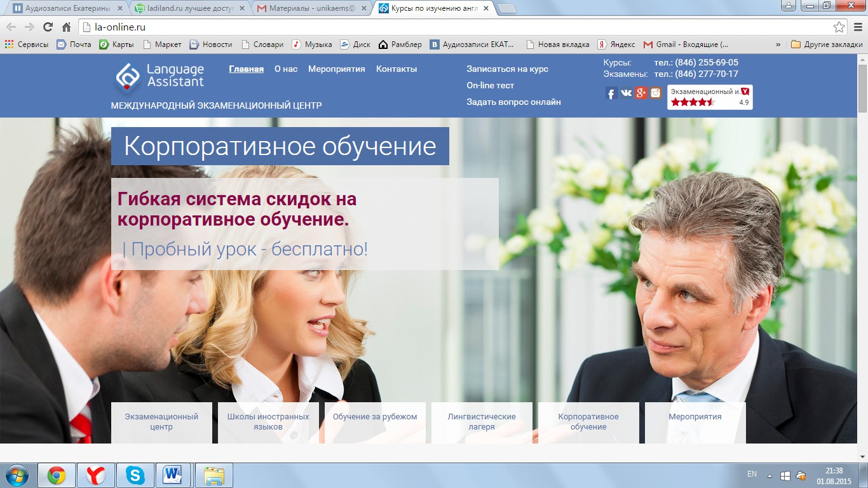Viewport: 868px width, 488px height.
Task: Open the Мероприятия top menu item
Action: pyautogui.click(x=337, y=69)
